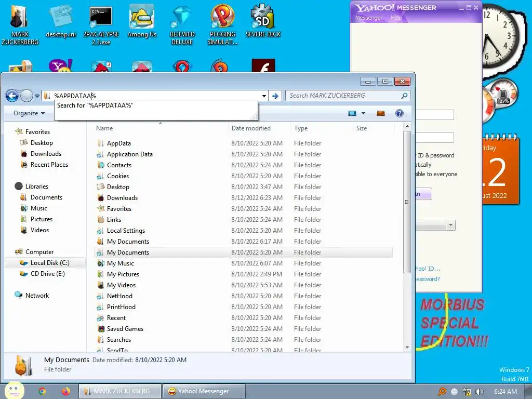Click the magnifier tray icon
Viewport: 532px width, 399px height.
tap(442, 392)
